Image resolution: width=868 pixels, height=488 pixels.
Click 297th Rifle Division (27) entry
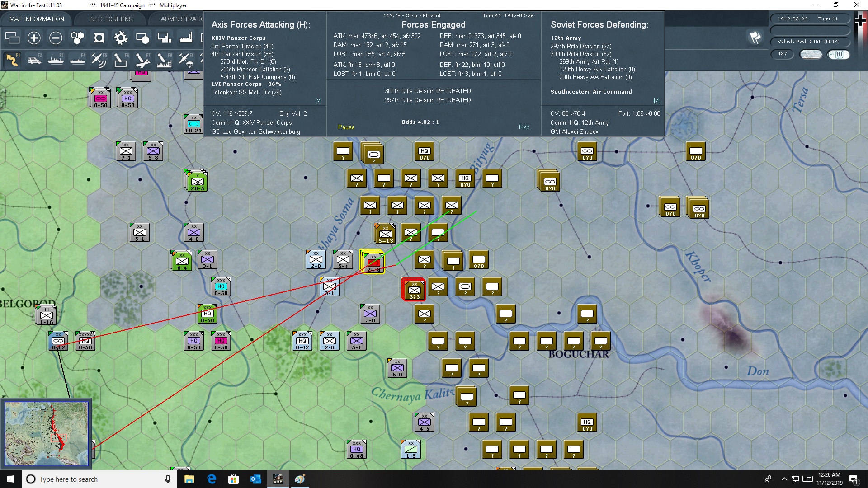coord(581,46)
